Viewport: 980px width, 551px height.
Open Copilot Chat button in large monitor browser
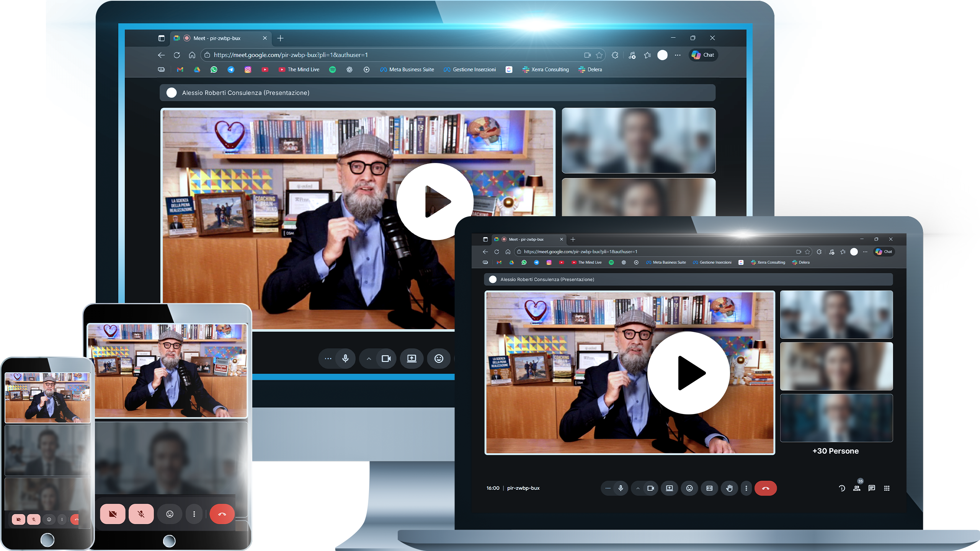[703, 55]
